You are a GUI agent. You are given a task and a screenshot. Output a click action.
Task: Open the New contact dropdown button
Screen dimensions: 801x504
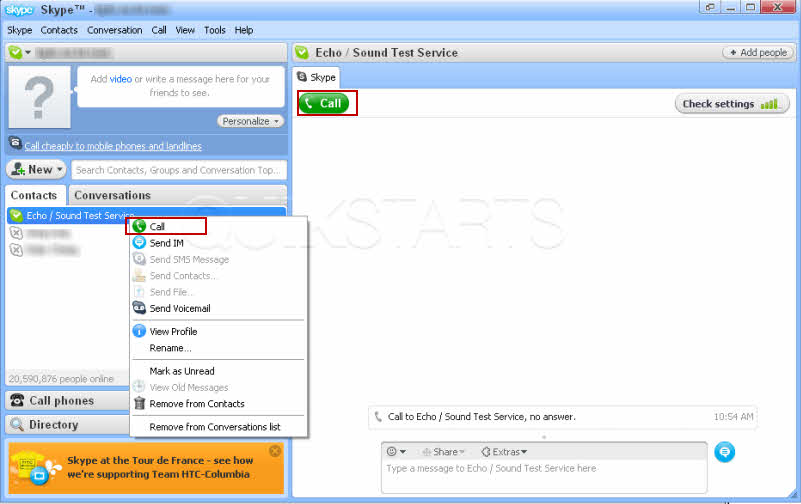[36, 170]
